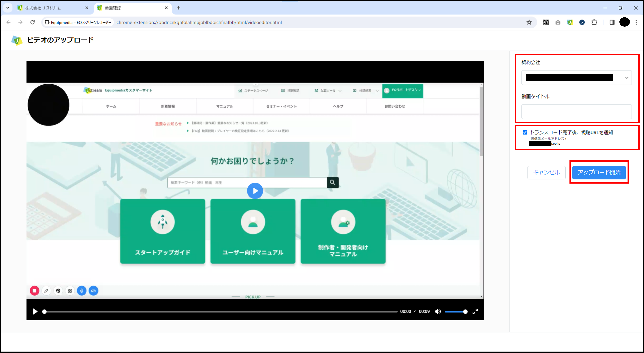Expand the 検証結果 dropdown
This screenshot has height=353, width=644.
pyautogui.click(x=366, y=91)
